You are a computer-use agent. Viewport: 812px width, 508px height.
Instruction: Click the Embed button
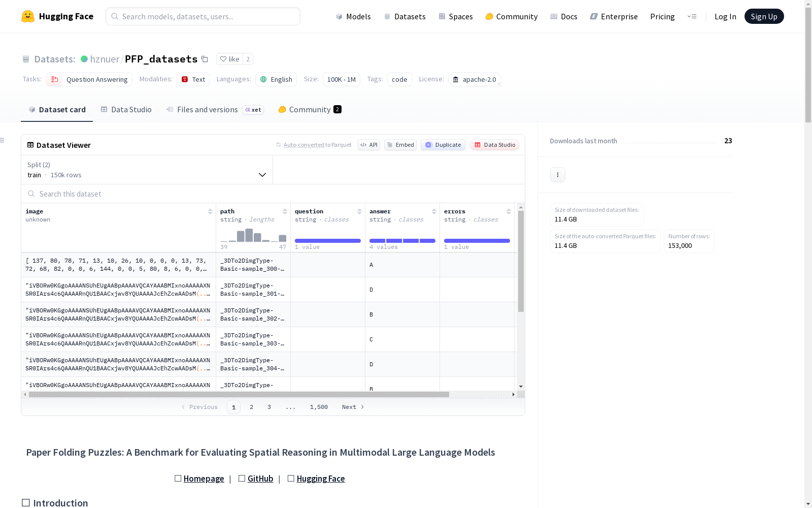pyautogui.click(x=400, y=145)
